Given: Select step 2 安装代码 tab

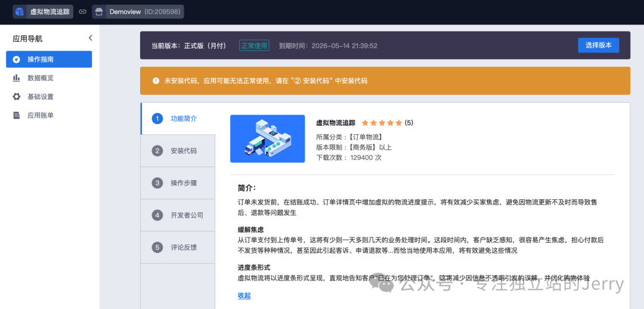Looking at the screenshot, I should (178, 151).
